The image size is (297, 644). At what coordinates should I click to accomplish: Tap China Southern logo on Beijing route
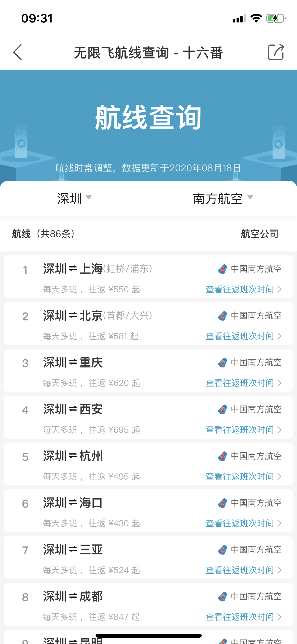pos(223,316)
